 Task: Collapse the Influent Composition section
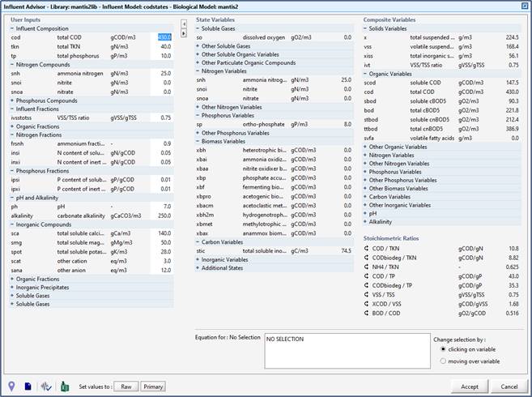click(12, 28)
